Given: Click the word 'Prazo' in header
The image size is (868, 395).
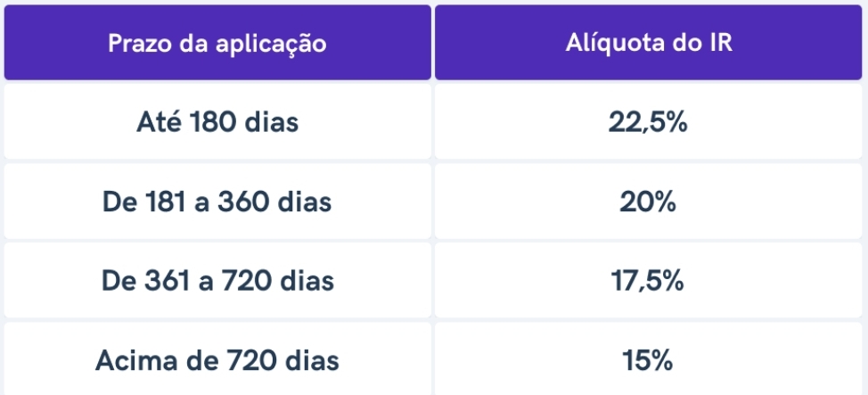Looking at the screenshot, I should [x=140, y=43].
